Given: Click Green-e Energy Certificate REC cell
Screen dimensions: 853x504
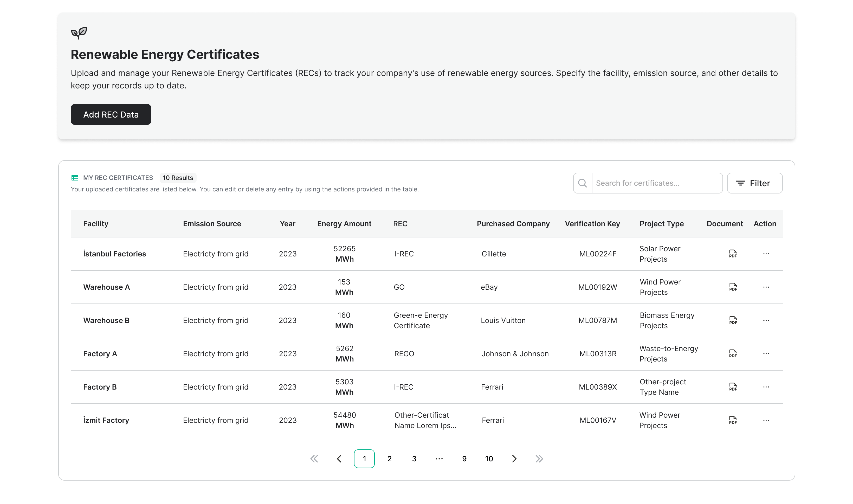Looking at the screenshot, I should click(421, 320).
